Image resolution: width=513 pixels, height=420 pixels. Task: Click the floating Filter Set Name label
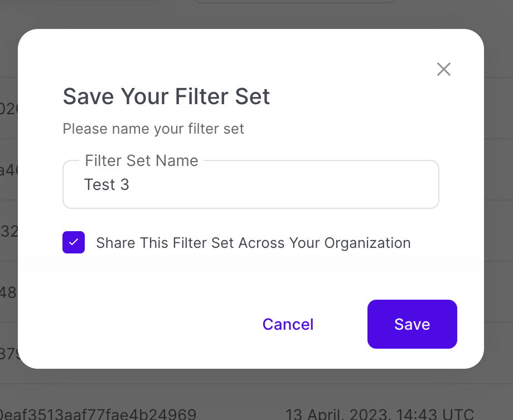(141, 161)
